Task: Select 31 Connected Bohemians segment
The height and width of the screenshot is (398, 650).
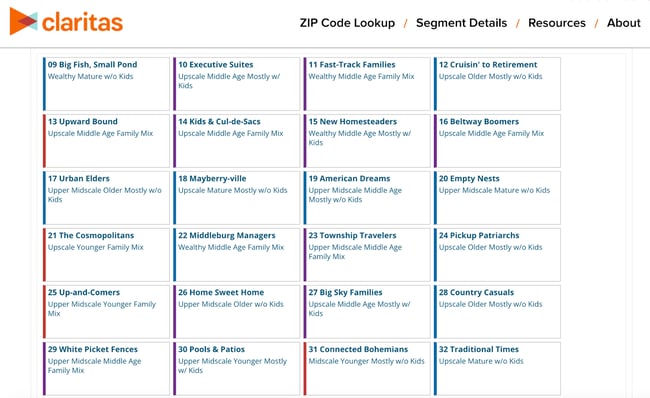Action: [367, 369]
